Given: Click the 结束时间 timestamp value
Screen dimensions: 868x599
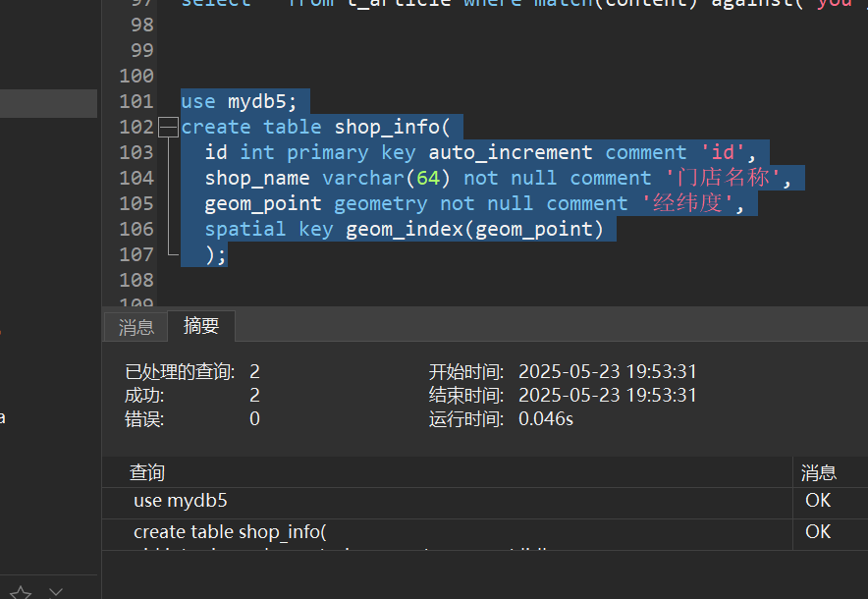Looking at the screenshot, I should point(607,396).
